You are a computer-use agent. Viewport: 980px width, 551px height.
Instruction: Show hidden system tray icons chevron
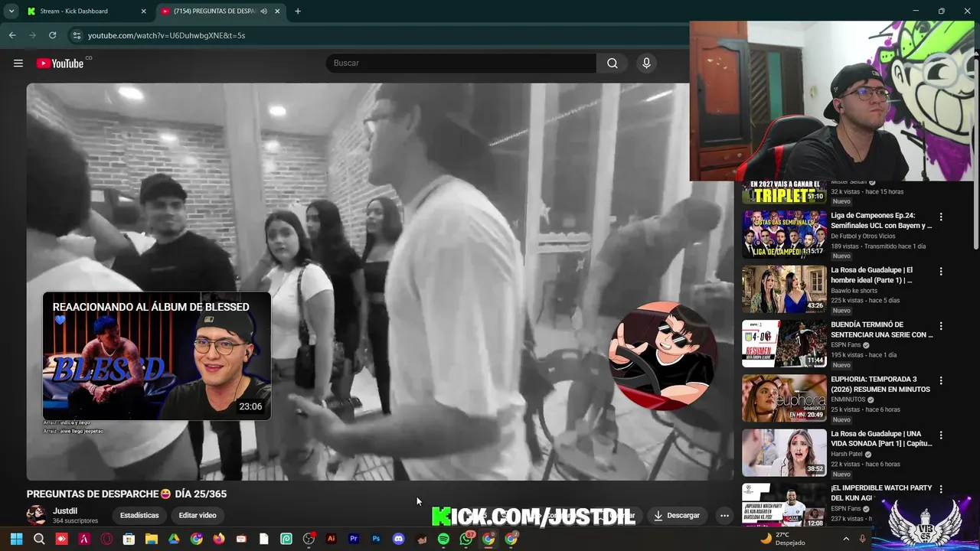click(846, 539)
